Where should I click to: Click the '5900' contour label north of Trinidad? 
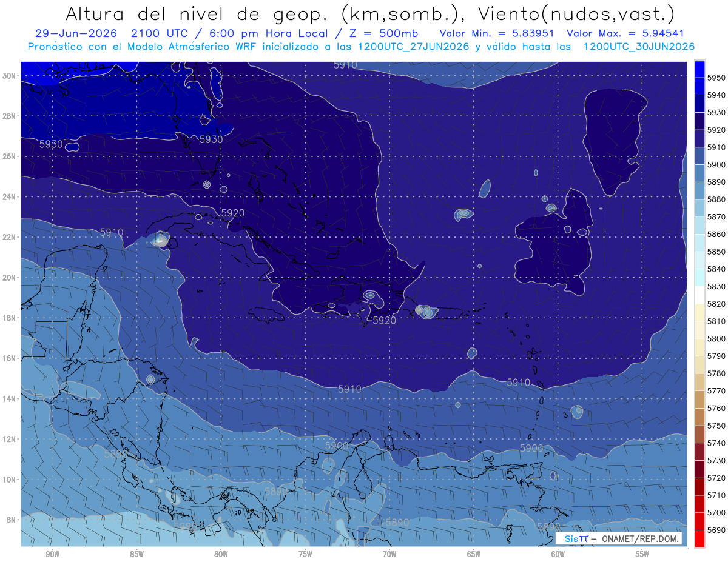pyautogui.click(x=531, y=448)
